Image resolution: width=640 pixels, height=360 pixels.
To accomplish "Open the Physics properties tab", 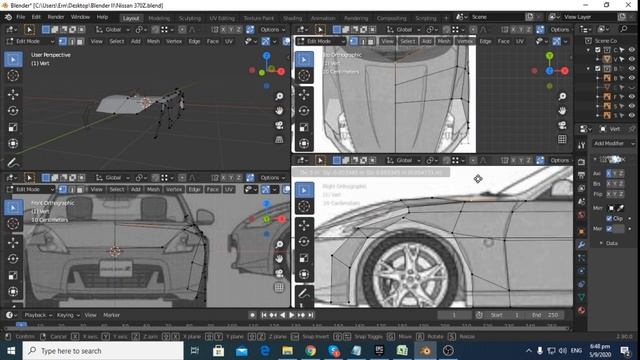I will (581, 271).
